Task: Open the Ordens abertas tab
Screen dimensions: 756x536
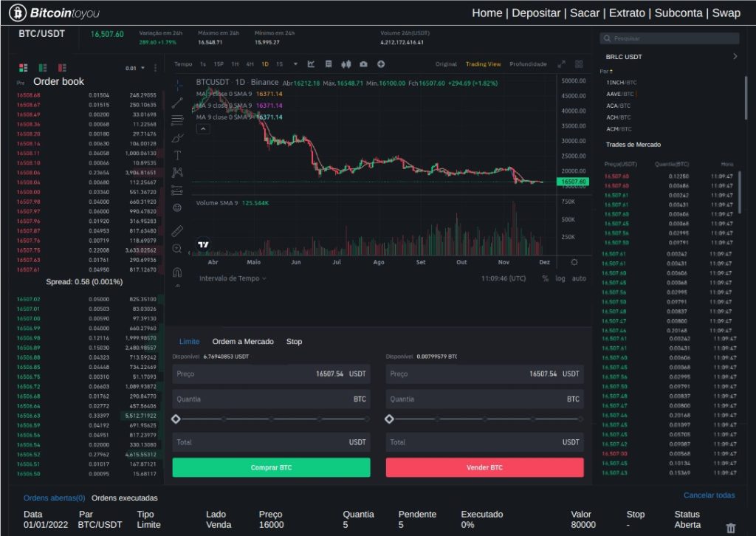Action: click(x=55, y=498)
